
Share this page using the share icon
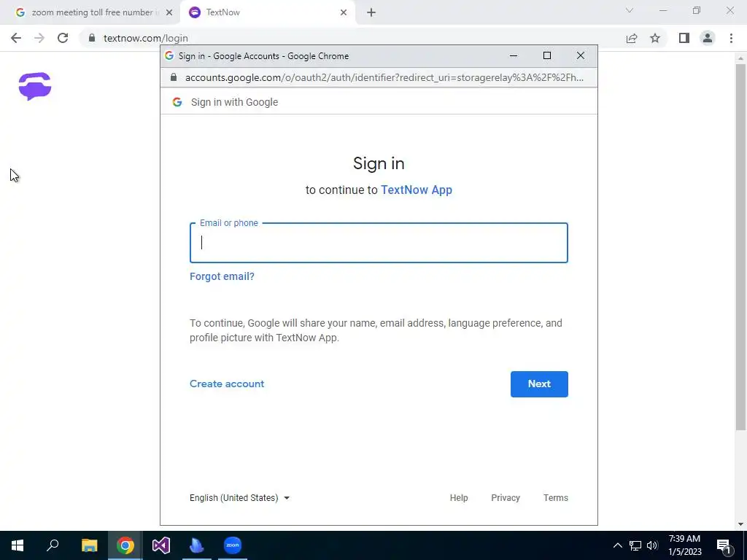(632, 39)
